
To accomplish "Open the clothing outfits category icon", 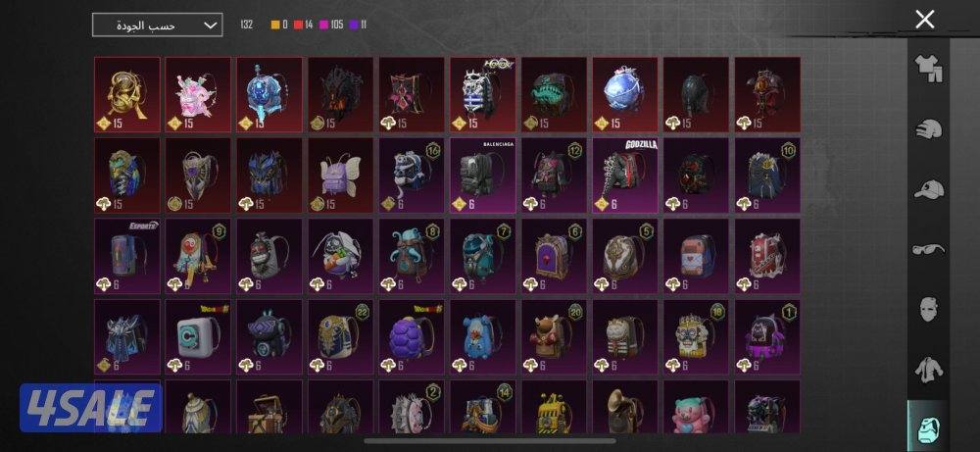I will click(928, 69).
